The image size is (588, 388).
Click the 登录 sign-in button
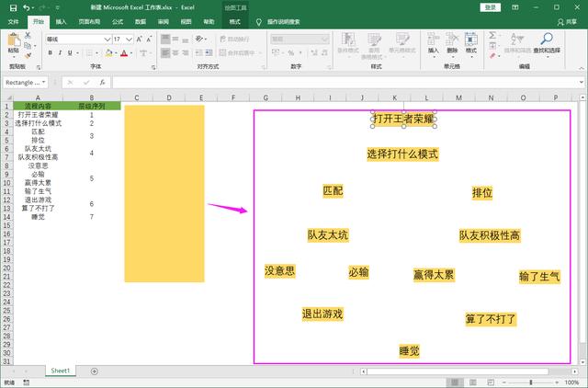click(490, 7)
